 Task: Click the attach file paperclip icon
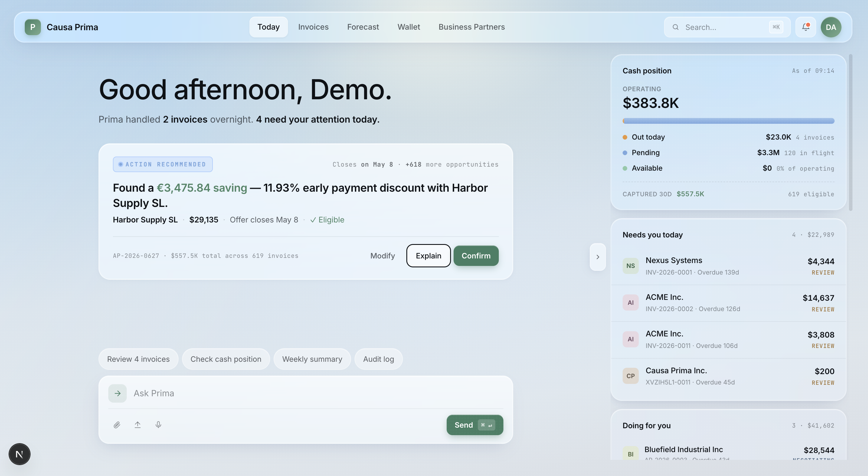point(117,425)
